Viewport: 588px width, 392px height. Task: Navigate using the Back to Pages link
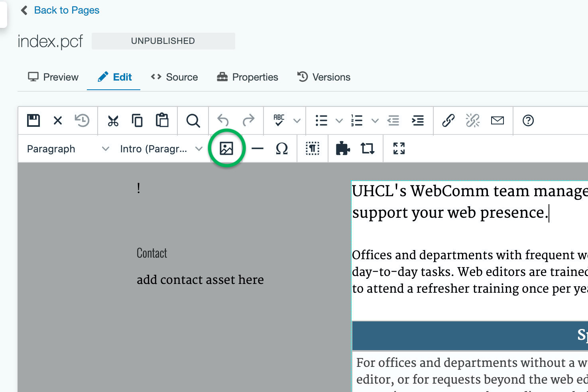coord(66,10)
